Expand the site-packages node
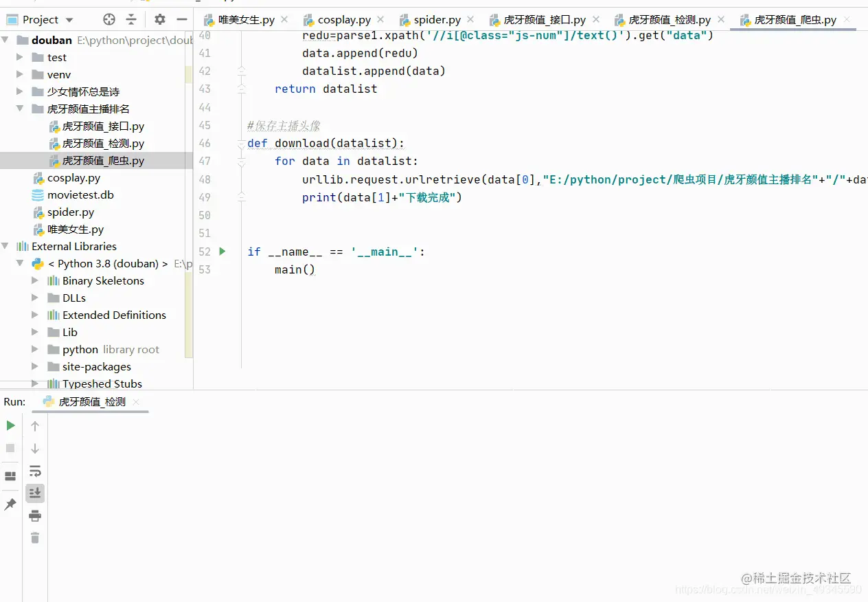 click(35, 366)
